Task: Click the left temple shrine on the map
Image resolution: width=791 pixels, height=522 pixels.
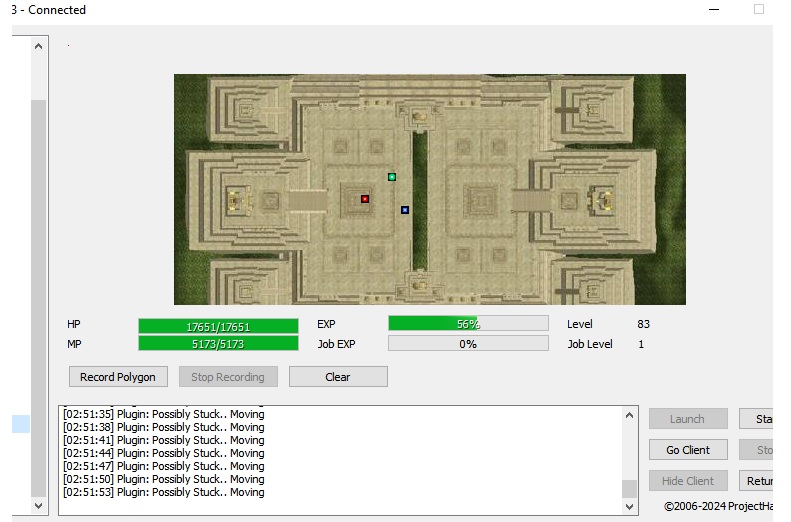Action: tap(236, 199)
